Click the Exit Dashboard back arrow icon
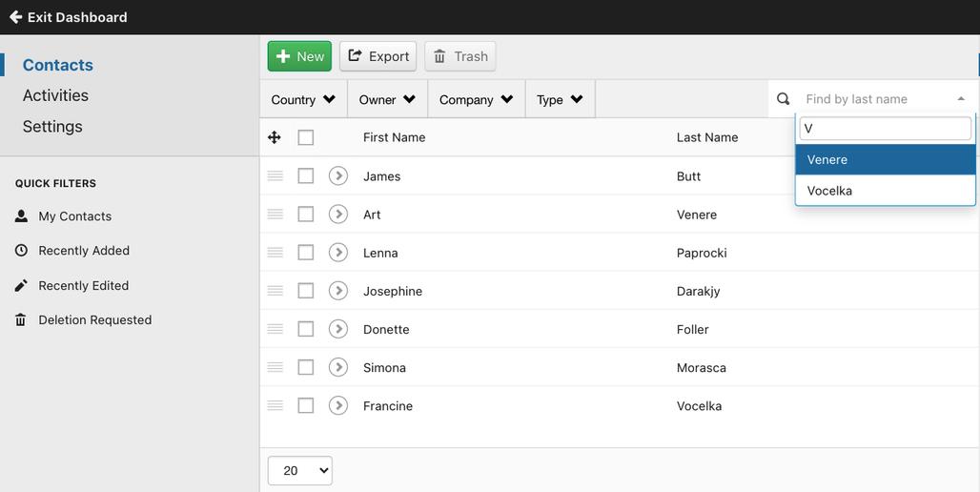 click(x=16, y=17)
